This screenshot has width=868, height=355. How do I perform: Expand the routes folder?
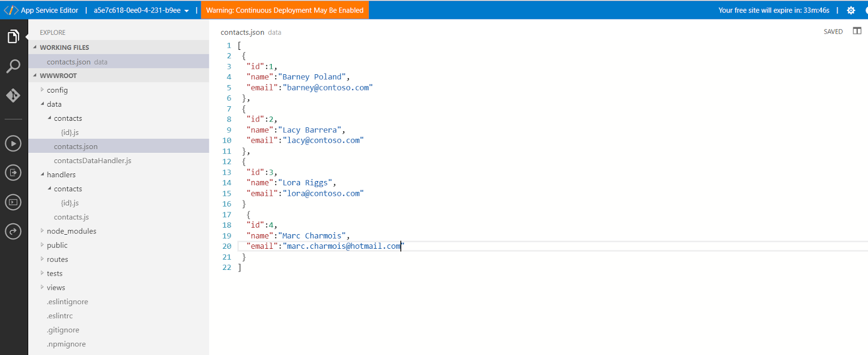tap(42, 259)
